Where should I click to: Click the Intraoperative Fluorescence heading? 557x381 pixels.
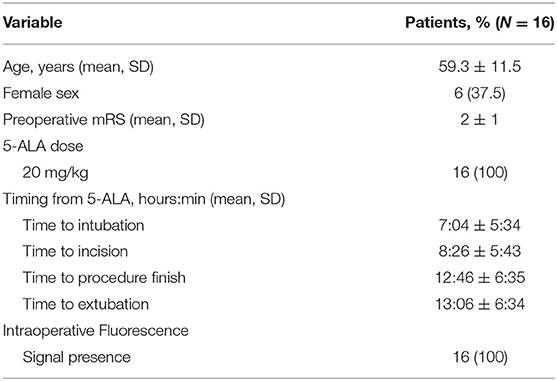(x=96, y=331)
